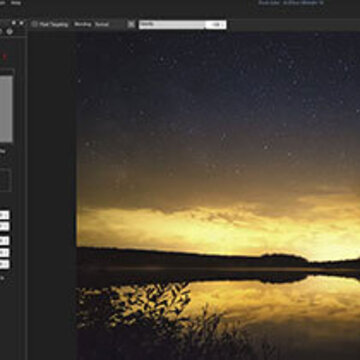Click the round icon below the top-left toolbar icons
Screen dimensions: 360x360
coord(10,32)
